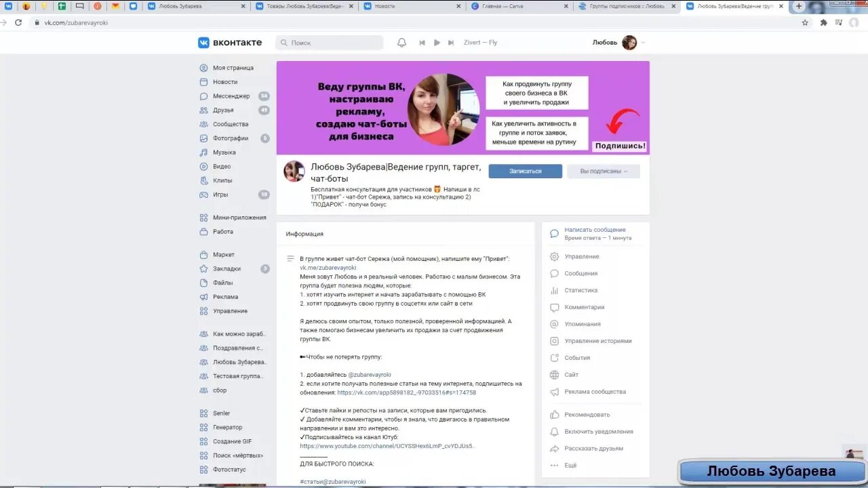Click the Управление историями icon
This screenshot has width=868, height=488.
click(x=554, y=341)
